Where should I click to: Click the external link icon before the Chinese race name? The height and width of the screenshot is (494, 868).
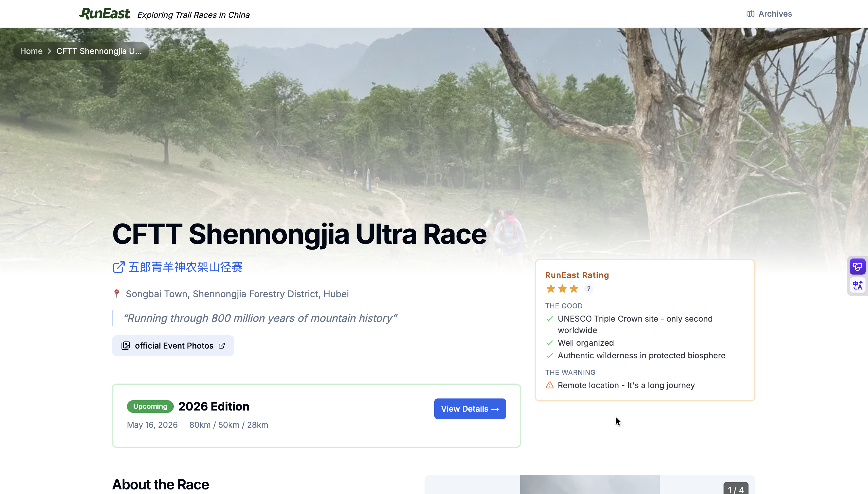coord(119,267)
